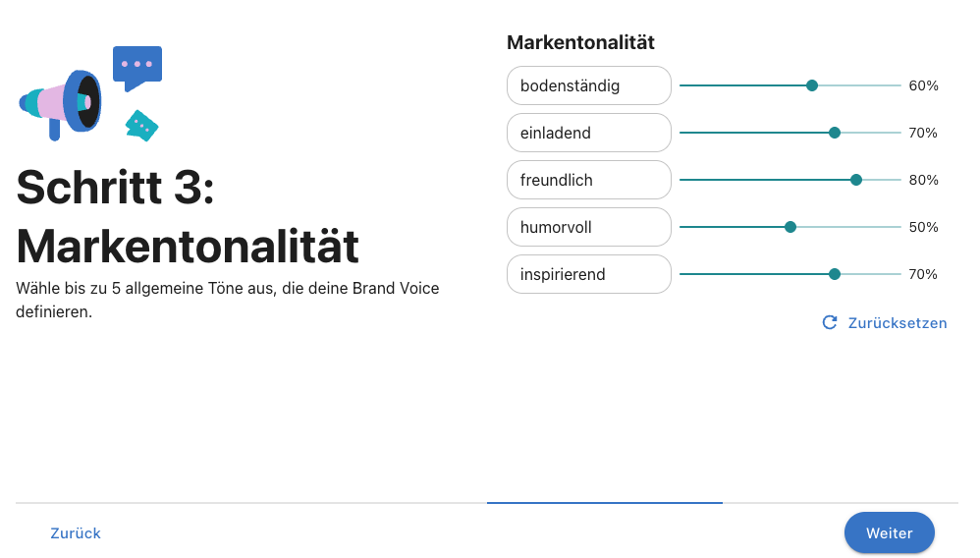Click the inspirierend slider handle

tap(835, 274)
